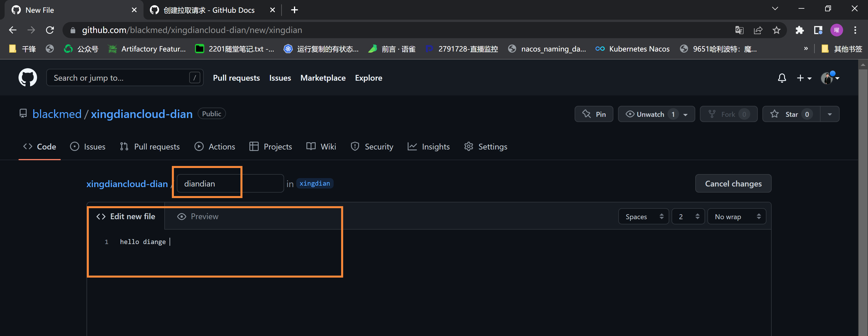Open the 公众号 bookmark
Screen dimensions: 868x336
(x=81, y=49)
